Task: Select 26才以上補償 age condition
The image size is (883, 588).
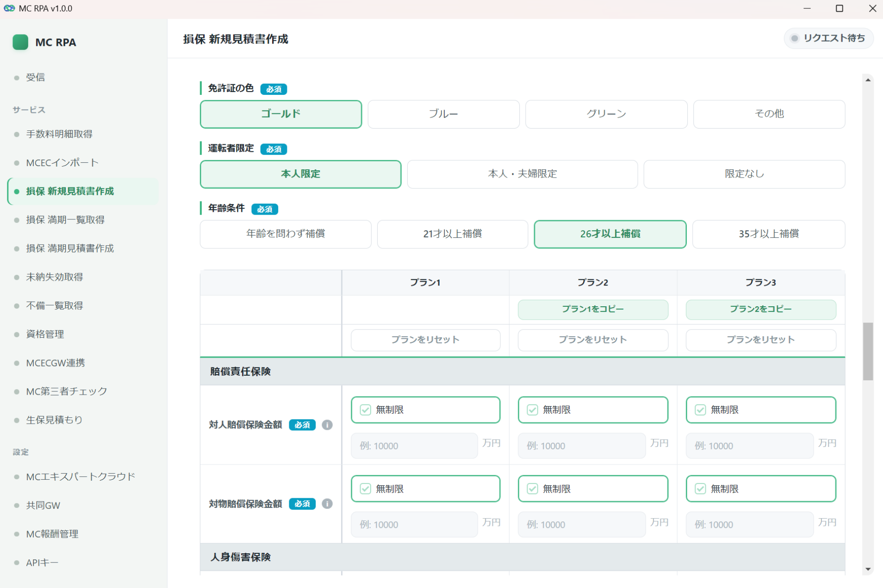Action: click(610, 234)
